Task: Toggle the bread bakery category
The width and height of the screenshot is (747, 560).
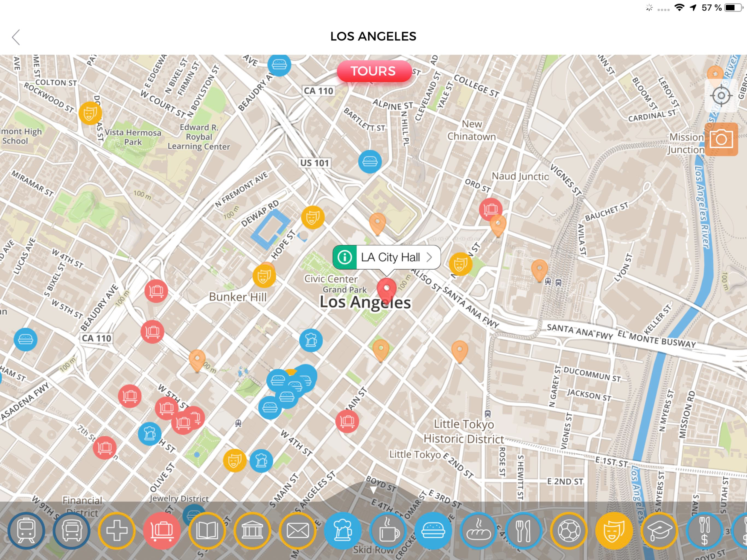Action: click(478, 531)
